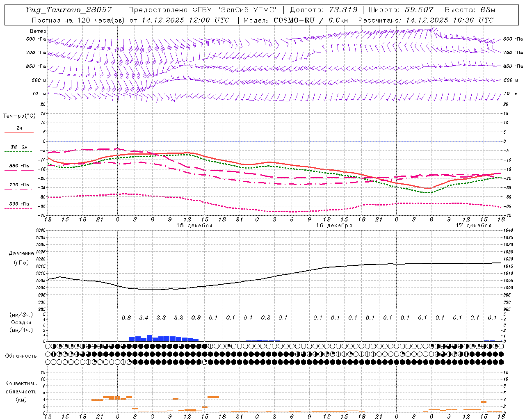This screenshot has height=420, width=525.
Task: Click the 0.2 precipitation value
Action: 266,318
